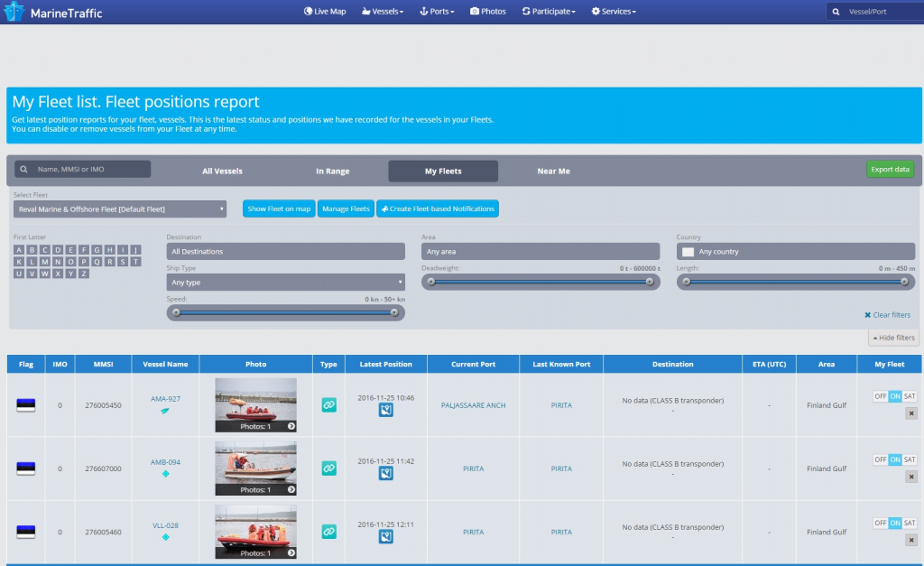Click the diamond status marker under VLL-028
Viewport: 924px width, 566px height.
click(166, 537)
